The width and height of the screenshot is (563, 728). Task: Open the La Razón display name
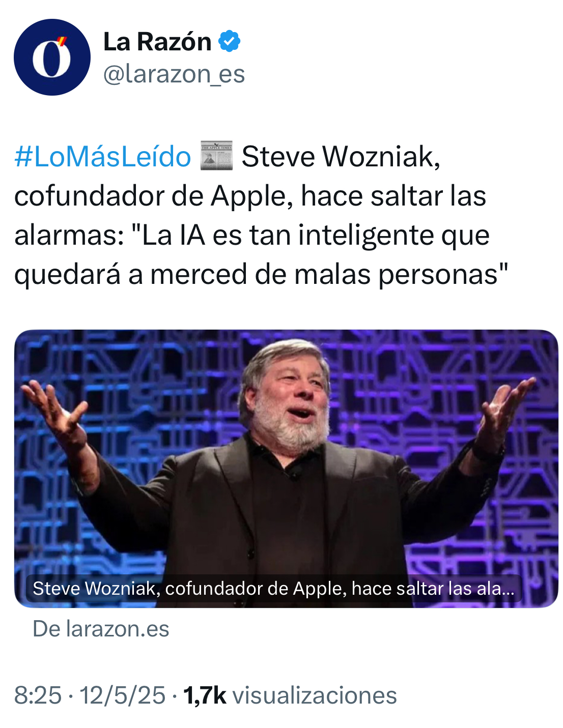[x=157, y=41]
